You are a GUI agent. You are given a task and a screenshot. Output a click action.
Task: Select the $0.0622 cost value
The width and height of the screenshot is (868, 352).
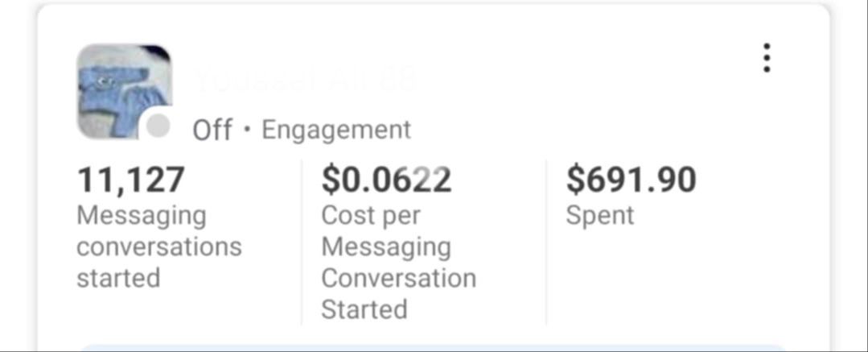pyautogui.click(x=386, y=180)
